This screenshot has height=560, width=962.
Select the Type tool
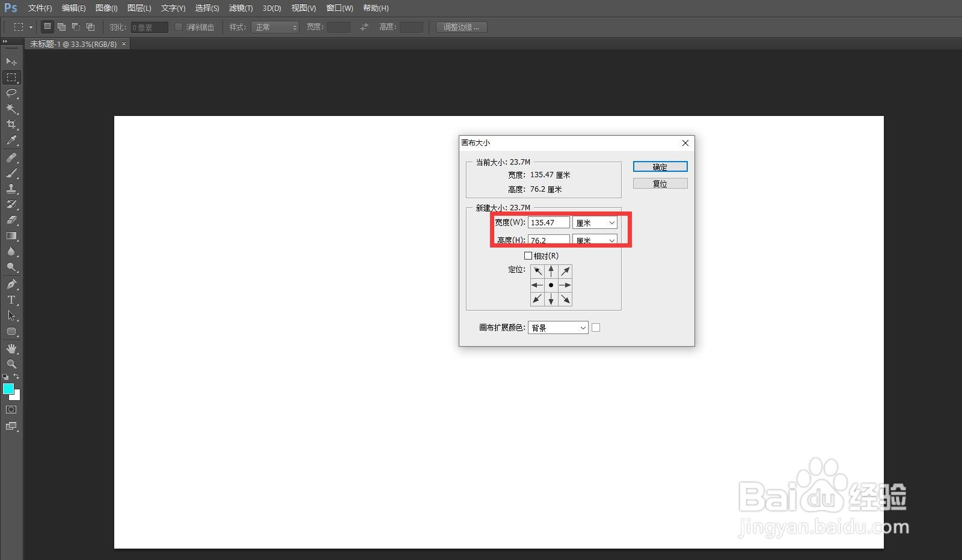(11, 300)
